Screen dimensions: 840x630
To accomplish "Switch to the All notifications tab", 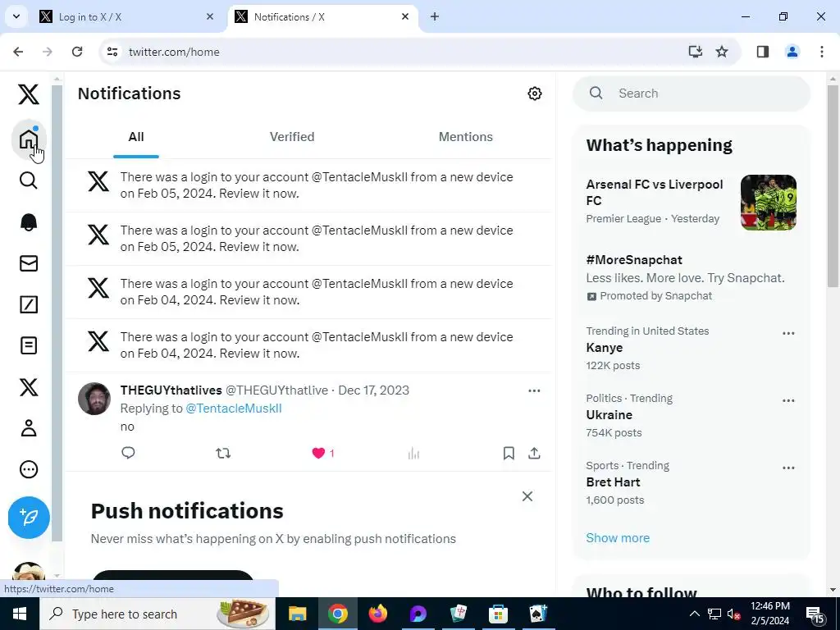I will pos(136,137).
